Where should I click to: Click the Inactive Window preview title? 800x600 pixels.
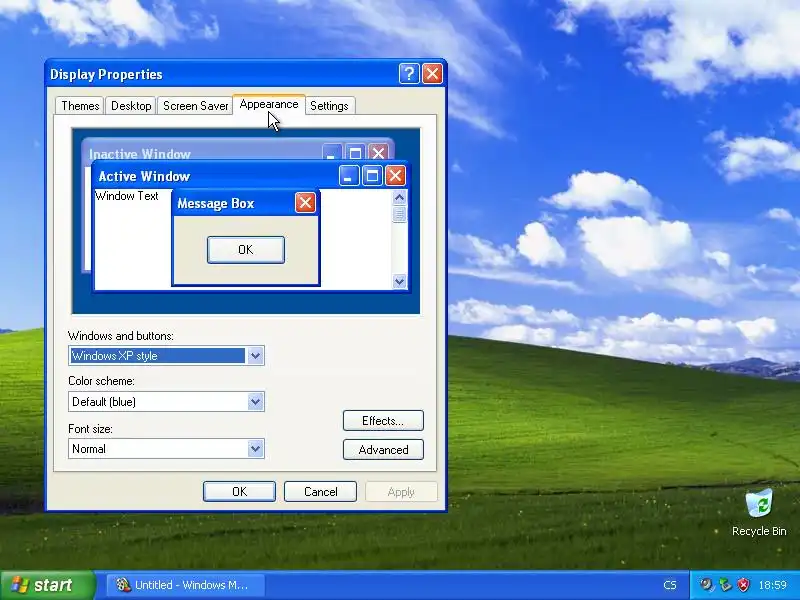(x=140, y=154)
